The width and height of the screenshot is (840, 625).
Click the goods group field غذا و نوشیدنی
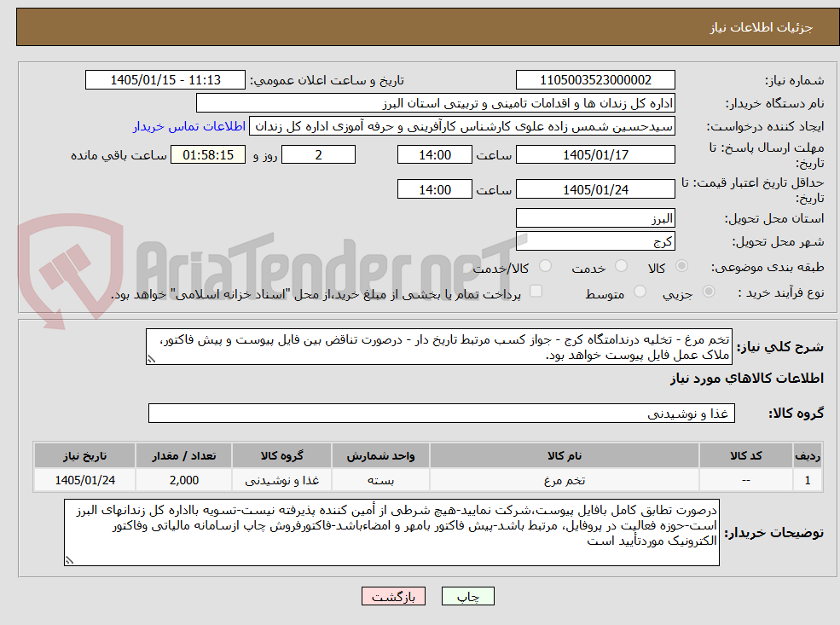click(442, 414)
